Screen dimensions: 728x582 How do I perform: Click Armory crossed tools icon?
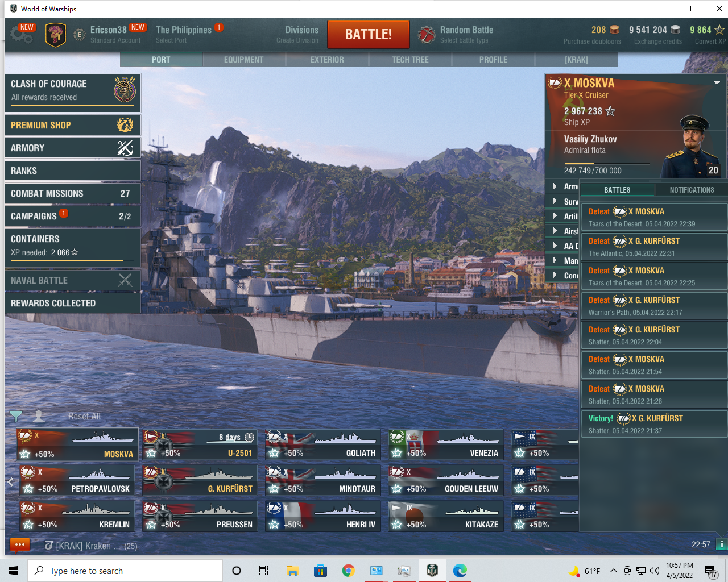coord(125,148)
